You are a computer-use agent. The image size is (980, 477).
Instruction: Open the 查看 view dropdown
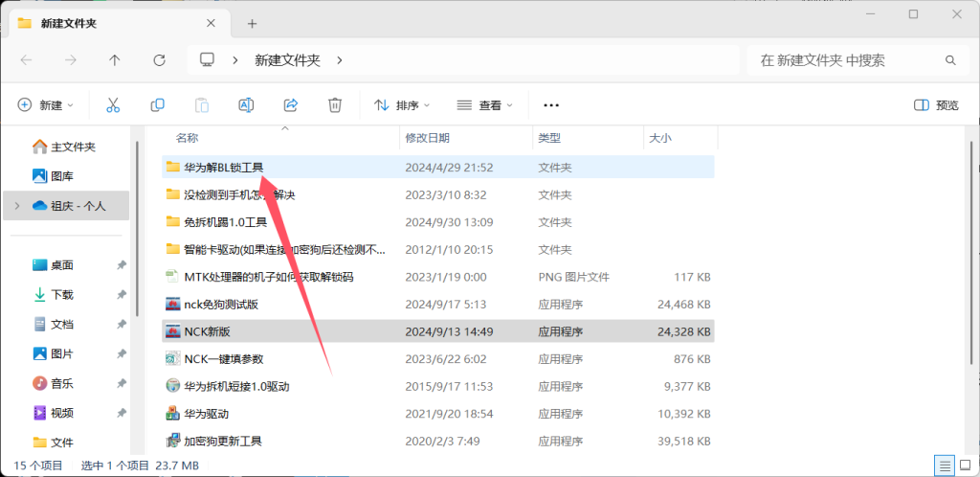pyautogui.click(x=485, y=105)
